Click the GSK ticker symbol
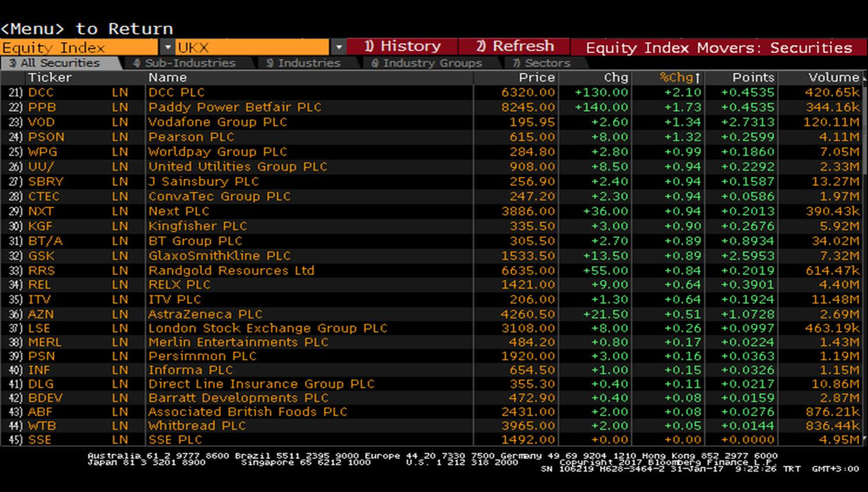The height and width of the screenshot is (492, 868). pos(41,256)
